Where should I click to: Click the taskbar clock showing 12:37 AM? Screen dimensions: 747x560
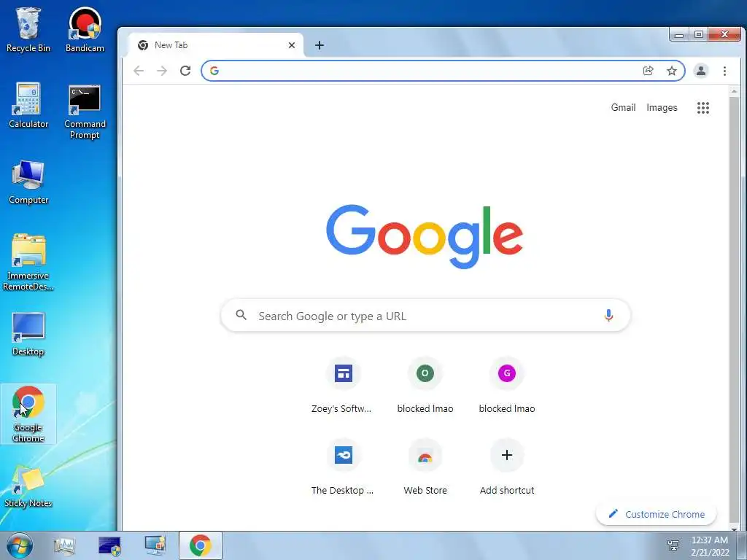coord(710,546)
